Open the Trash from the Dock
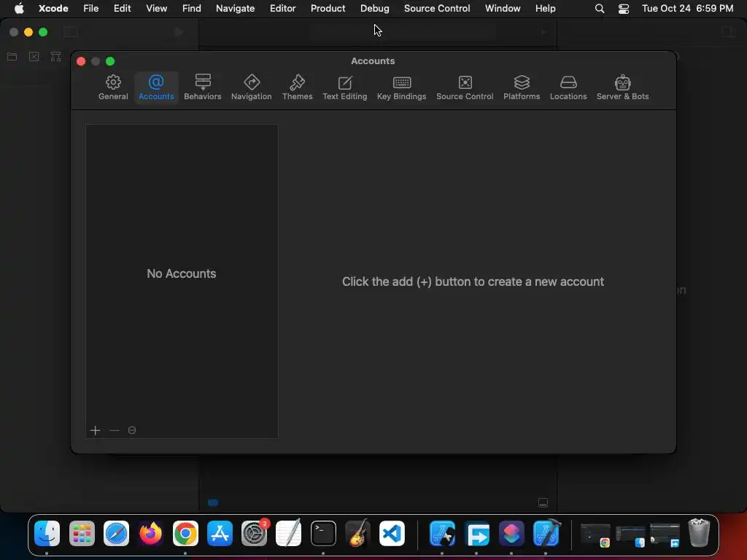Image resolution: width=747 pixels, height=560 pixels. [699, 533]
